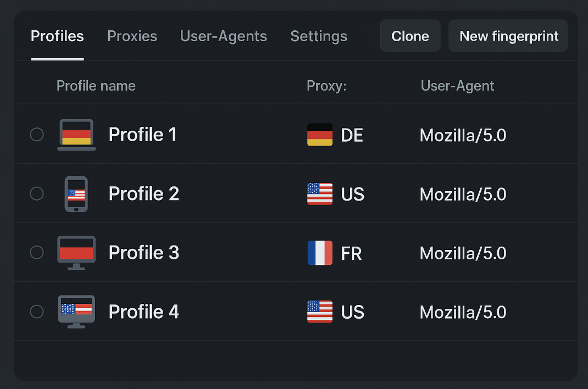Image resolution: width=588 pixels, height=389 pixels.
Task: Switch to the Proxies tab
Action: [x=132, y=36]
